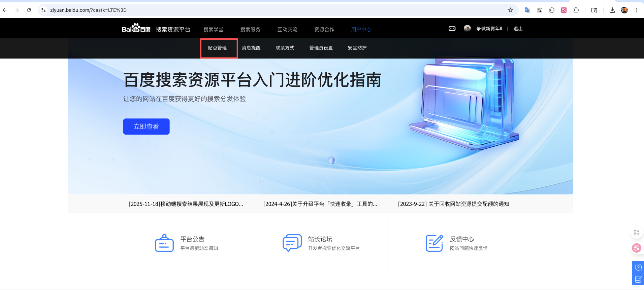
Task: Reload the page with refresh icon
Action: [x=29, y=10]
